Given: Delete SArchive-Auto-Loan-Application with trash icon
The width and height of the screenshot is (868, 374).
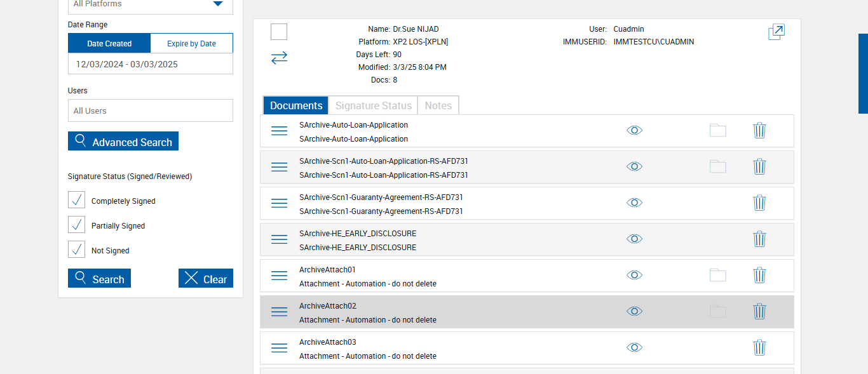Looking at the screenshot, I should [759, 130].
